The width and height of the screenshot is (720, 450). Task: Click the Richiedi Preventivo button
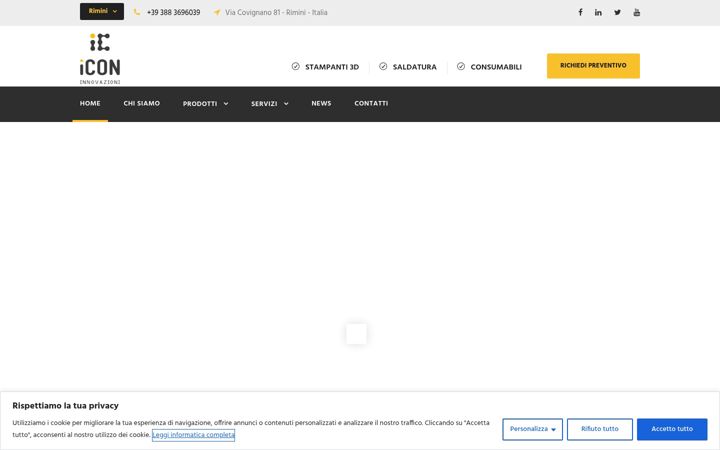593,66
